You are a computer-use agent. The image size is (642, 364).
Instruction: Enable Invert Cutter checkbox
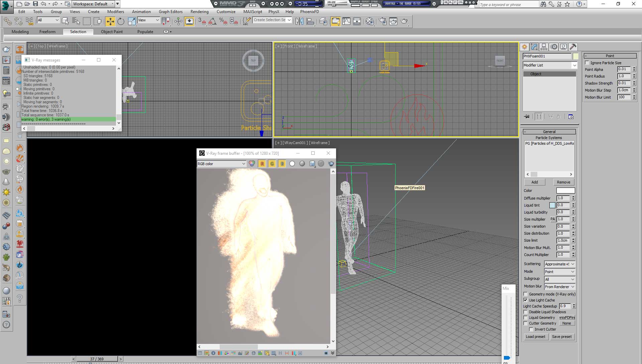point(531,329)
